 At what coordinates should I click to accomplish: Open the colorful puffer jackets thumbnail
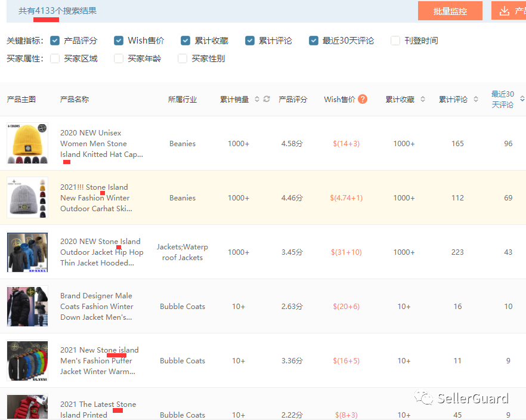27,360
